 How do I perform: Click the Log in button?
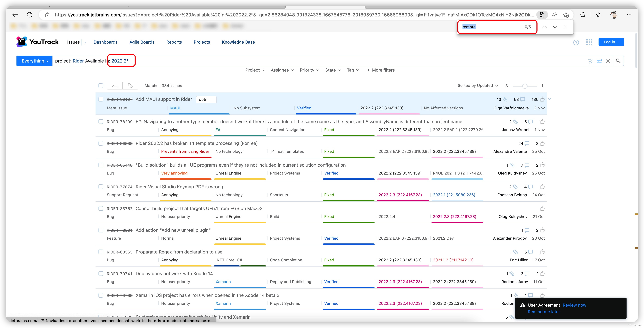[611, 42]
